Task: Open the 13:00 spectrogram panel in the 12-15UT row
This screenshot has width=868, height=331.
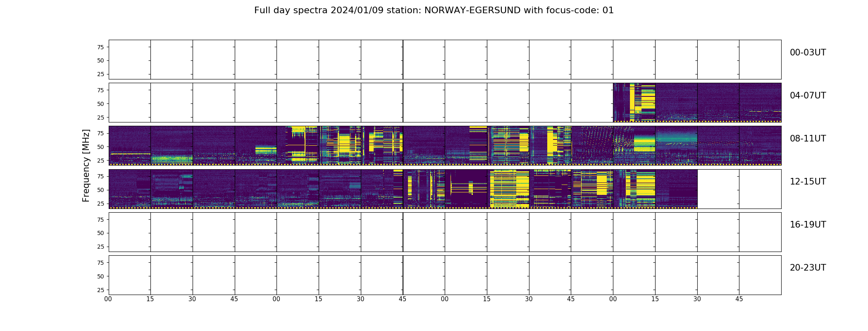Action: click(298, 189)
